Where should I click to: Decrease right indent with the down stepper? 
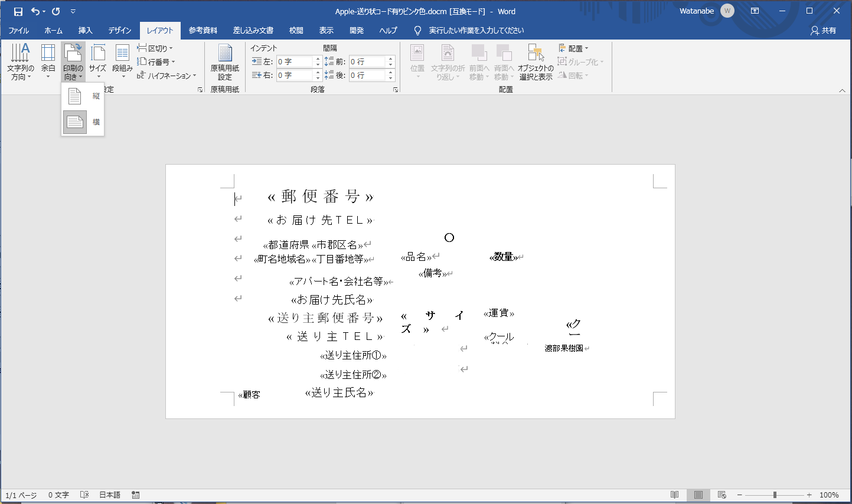(318, 78)
